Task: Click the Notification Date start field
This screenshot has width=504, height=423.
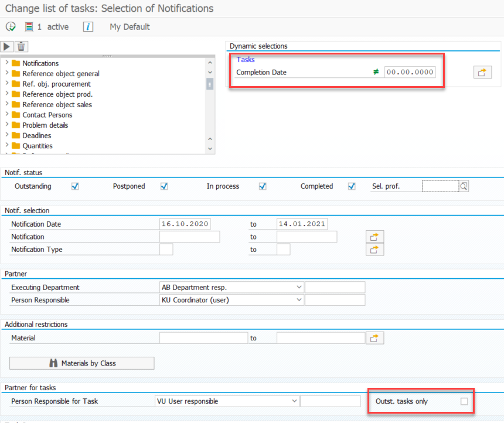Action: point(185,224)
